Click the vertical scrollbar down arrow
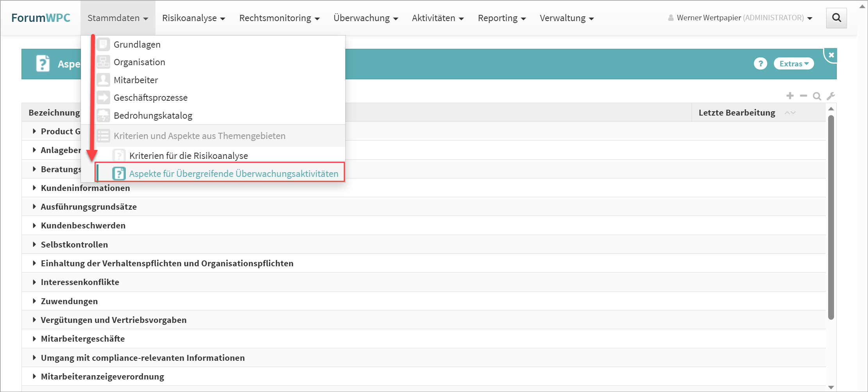This screenshot has width=868, height=392. [x=831, y=387]
